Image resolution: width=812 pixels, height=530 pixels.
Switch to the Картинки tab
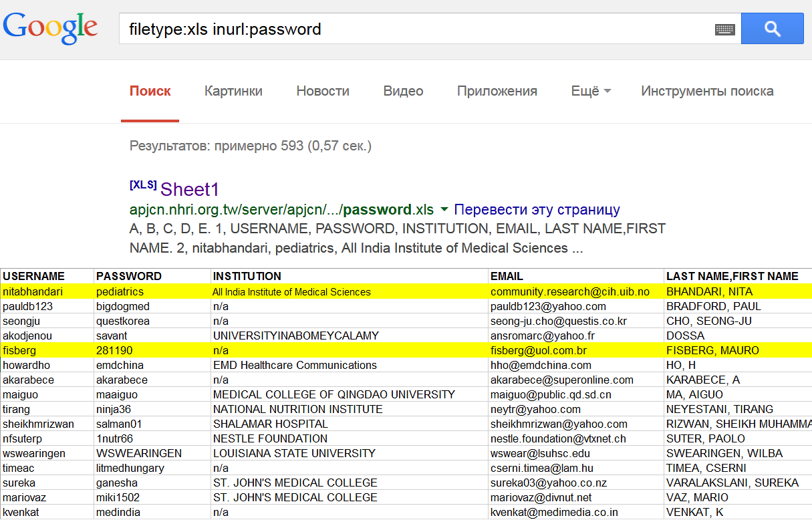233,91
